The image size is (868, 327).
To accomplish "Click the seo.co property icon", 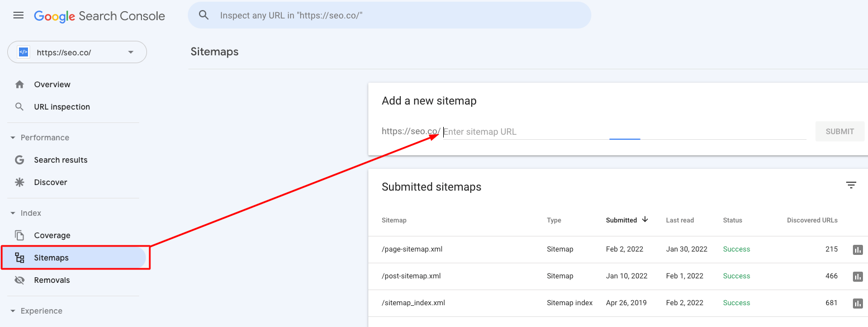I will click(23, 52).
